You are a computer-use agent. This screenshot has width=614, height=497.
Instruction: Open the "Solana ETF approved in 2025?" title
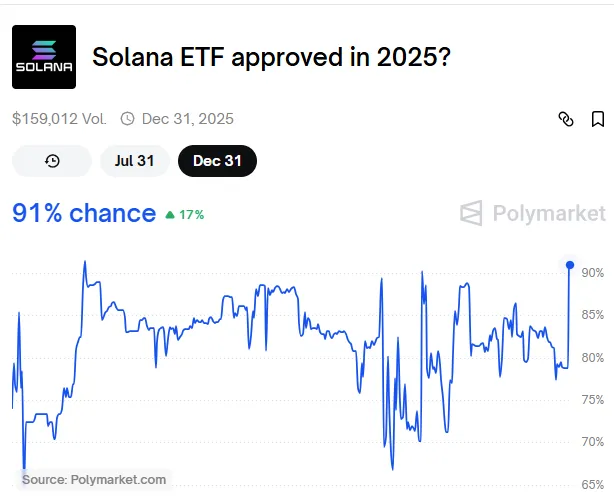pos(270,57)
